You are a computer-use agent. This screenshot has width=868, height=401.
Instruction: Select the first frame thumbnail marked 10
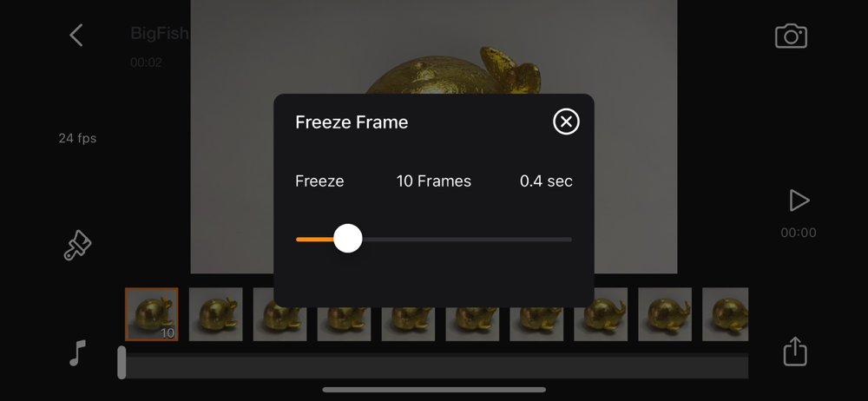click(x=151, y=314)
